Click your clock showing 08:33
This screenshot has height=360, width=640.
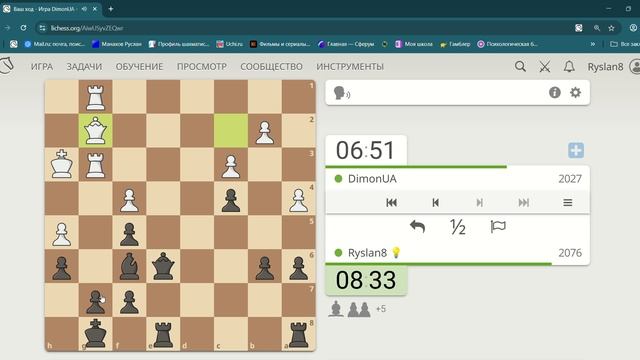point(366,280)
